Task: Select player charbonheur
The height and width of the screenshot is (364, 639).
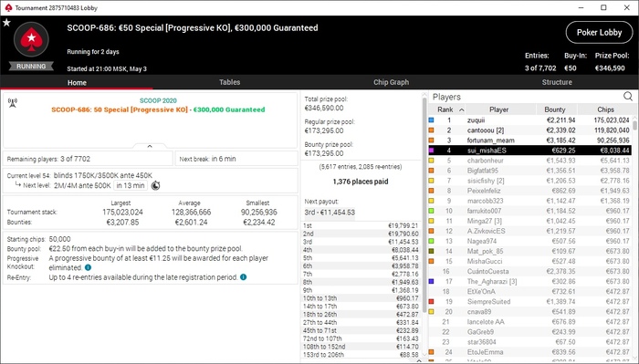Action: 529,161
